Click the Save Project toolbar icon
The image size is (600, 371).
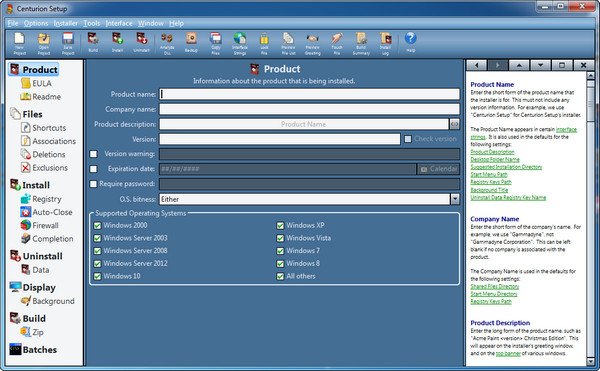click(x=68, y=43)
